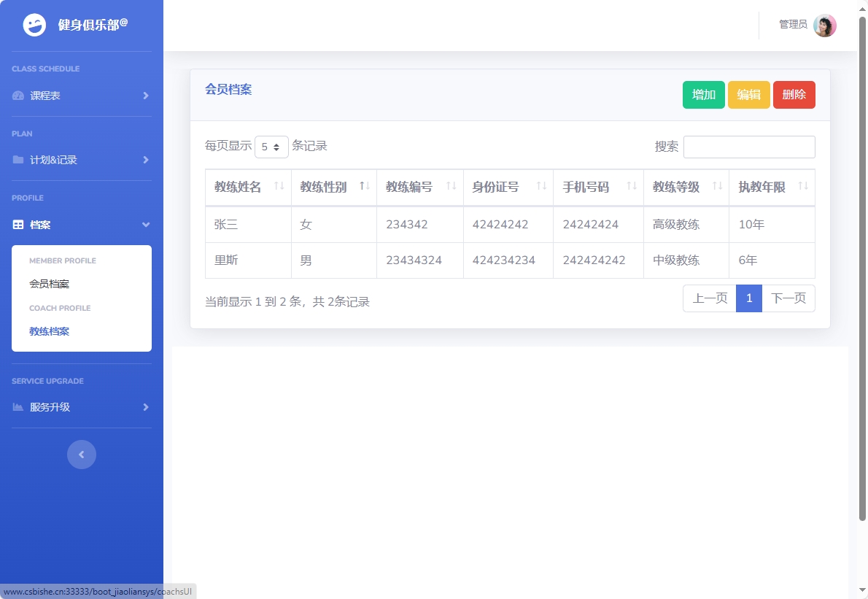The image size is (868, 599).
Task: Switch to 会员档案 in the submenu
Action: pos(48,284)
